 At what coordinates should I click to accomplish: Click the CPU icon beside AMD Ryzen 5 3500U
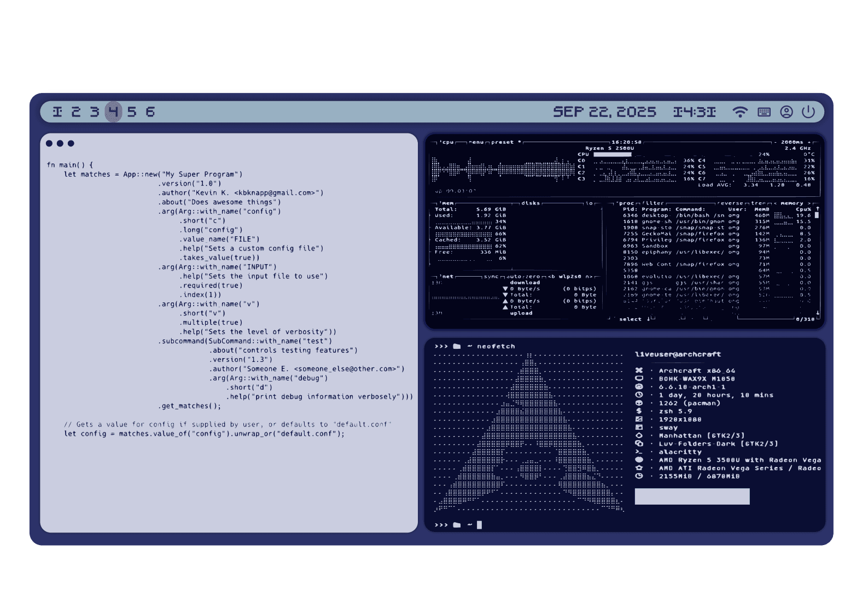tap(639, 460)
